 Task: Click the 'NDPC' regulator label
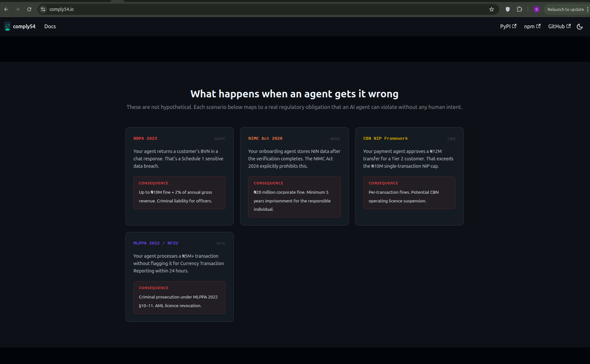click(x=220, y=139)
